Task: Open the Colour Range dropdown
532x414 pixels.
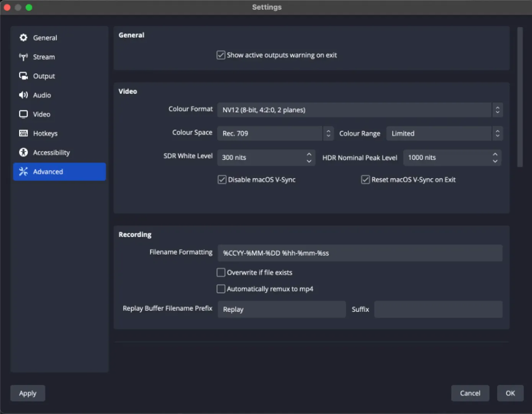Action: point(445,133)
